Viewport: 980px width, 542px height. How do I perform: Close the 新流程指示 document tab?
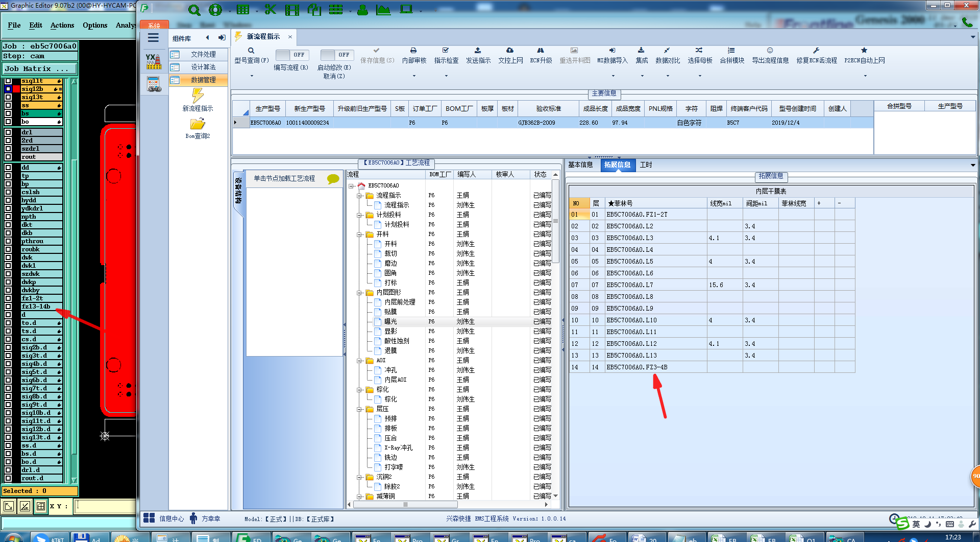290,37
